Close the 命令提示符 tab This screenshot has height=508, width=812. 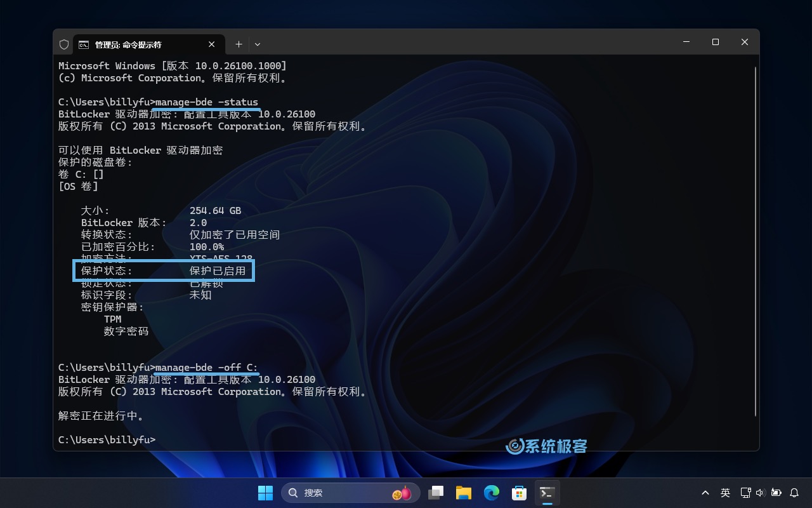pos(212,44)
